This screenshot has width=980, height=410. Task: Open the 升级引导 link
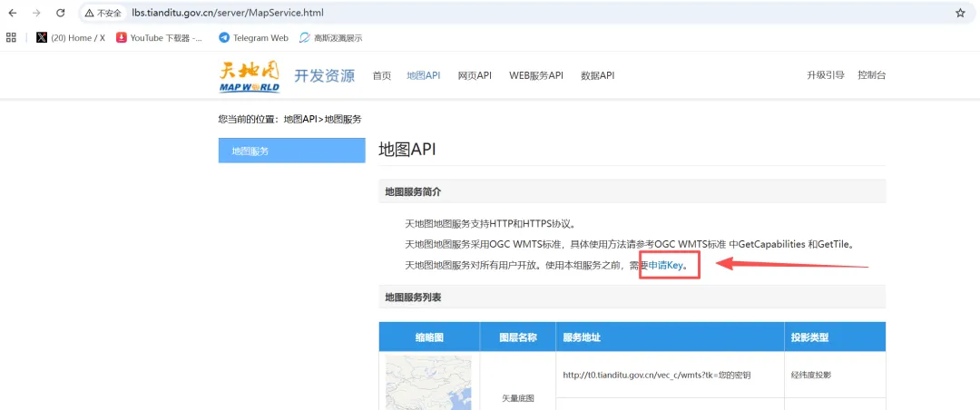pyautogui.click(x=826, y=75)
